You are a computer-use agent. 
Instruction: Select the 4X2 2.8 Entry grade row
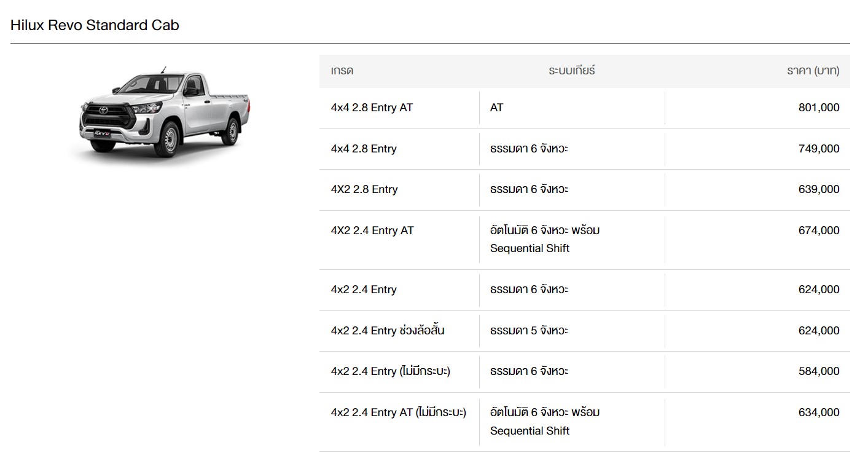pos(364,189)
